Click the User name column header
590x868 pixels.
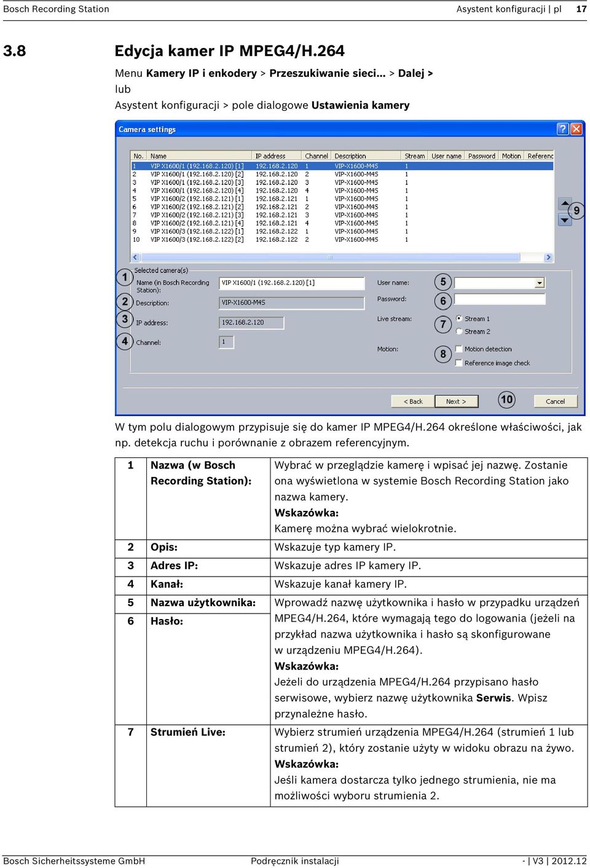(x=447, y=156)
